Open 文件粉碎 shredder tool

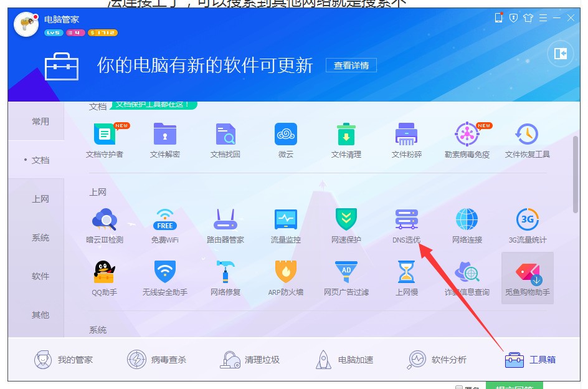407,141
